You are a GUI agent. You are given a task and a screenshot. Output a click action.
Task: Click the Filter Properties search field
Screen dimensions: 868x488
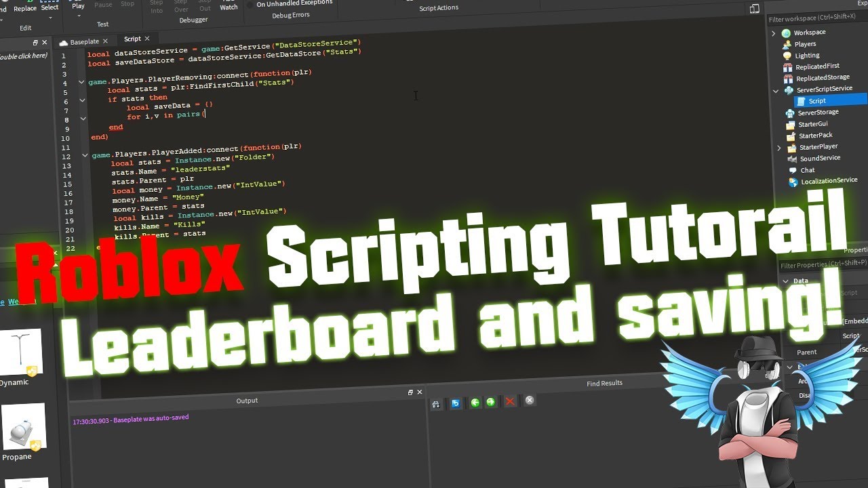pos(823,266)
